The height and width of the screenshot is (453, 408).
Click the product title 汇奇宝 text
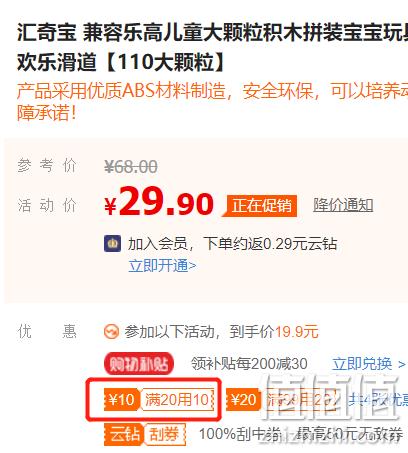[47, 33]
